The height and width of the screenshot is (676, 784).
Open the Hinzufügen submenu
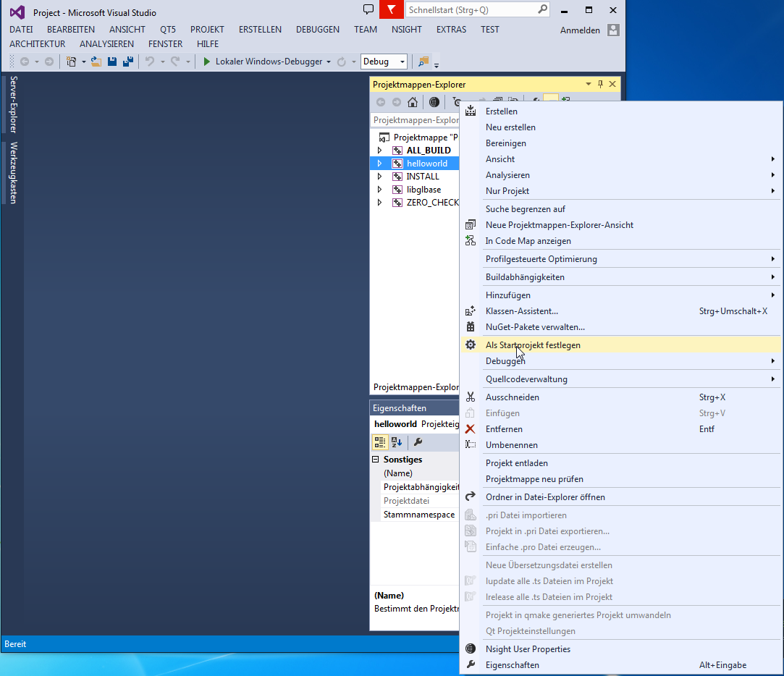point(620,295)
